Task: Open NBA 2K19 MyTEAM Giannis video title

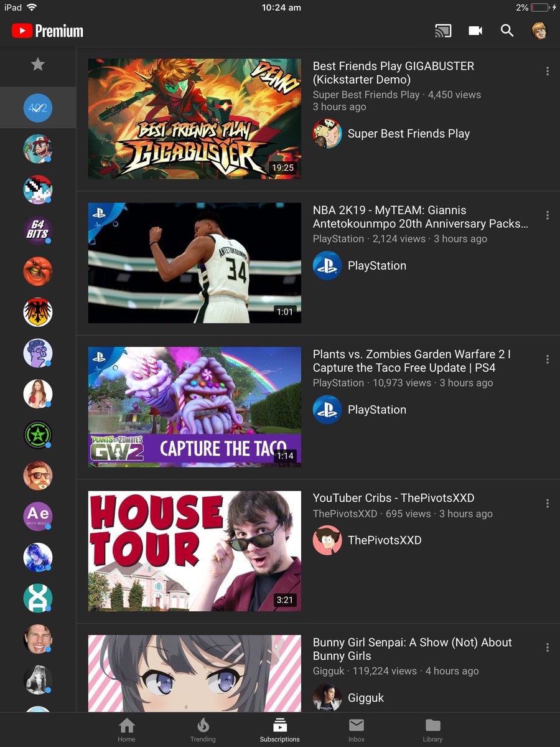Action: tap(421, 217)
